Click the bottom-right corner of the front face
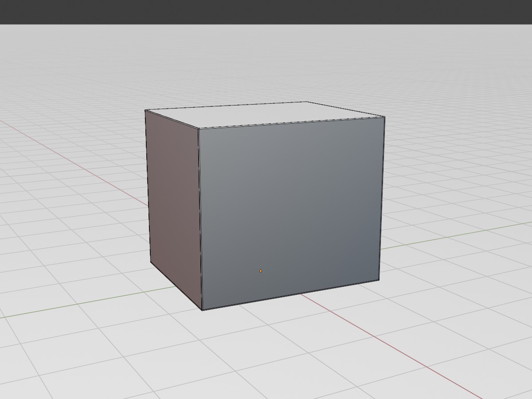The height and width of the screenshot is (399, 532). click(379, 280)
